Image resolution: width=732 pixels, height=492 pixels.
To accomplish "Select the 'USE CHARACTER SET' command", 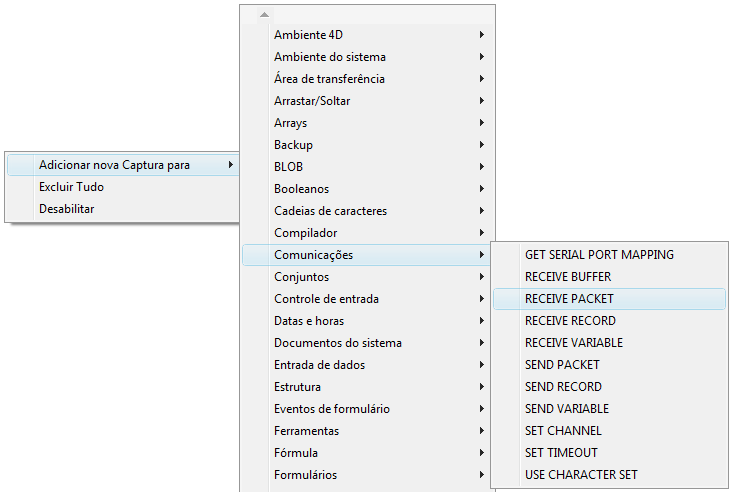I will (581, 475).
